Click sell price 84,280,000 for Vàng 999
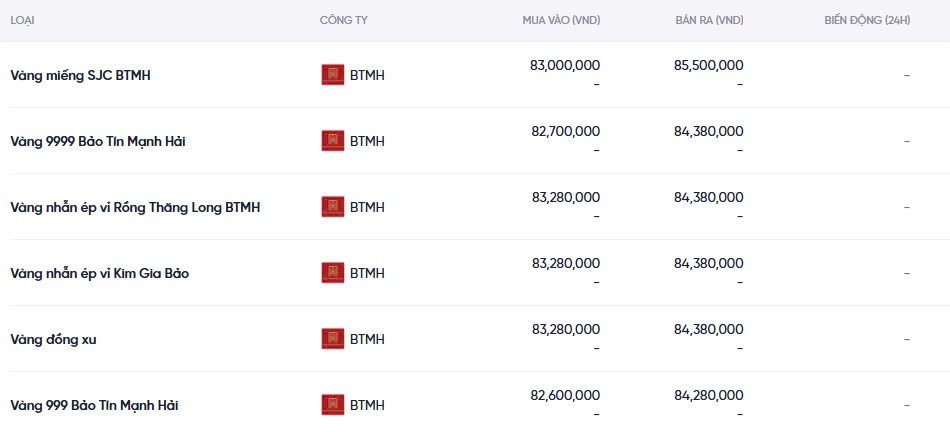Screen dimensions: 950x432 [709, 395]
